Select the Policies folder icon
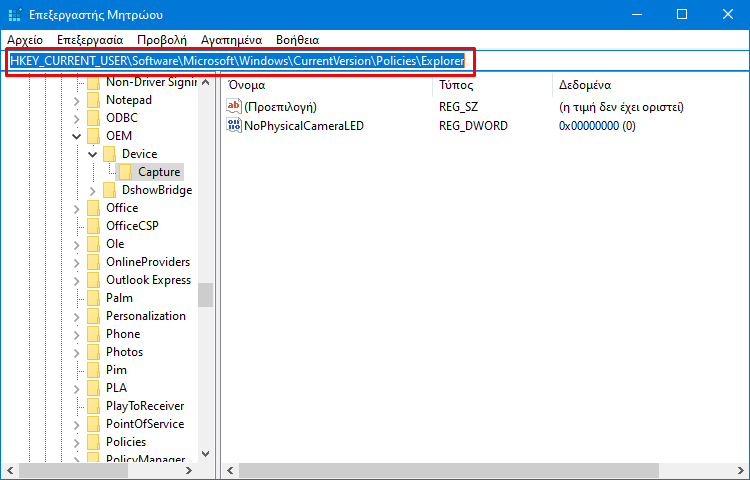 click(x=93, y=442)
